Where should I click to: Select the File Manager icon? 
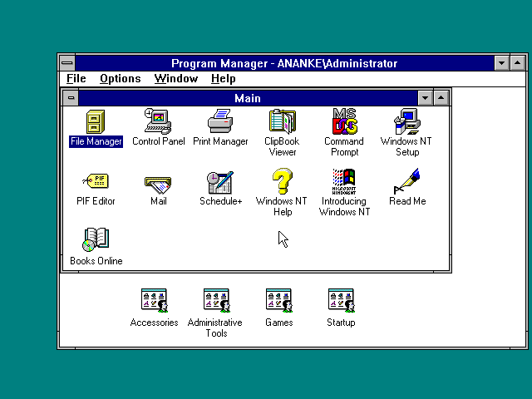point(96,122)
